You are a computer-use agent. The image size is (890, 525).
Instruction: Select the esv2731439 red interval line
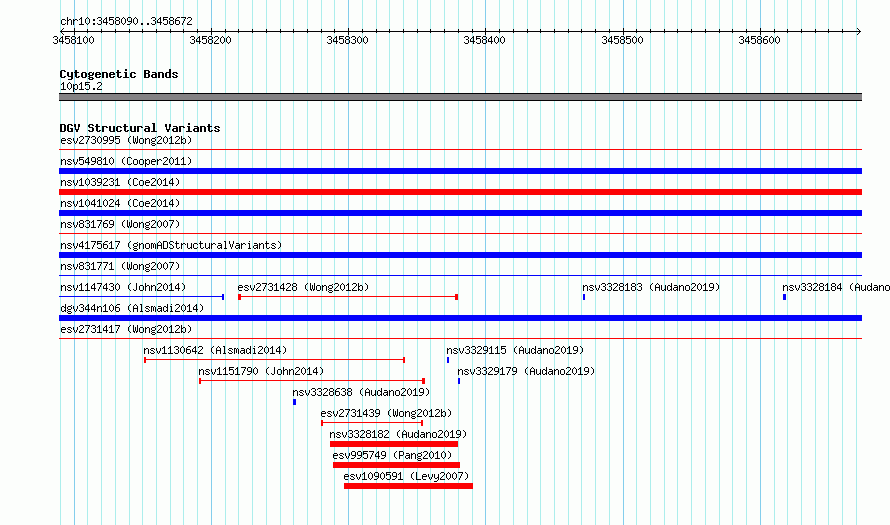[x=372, y=423]
